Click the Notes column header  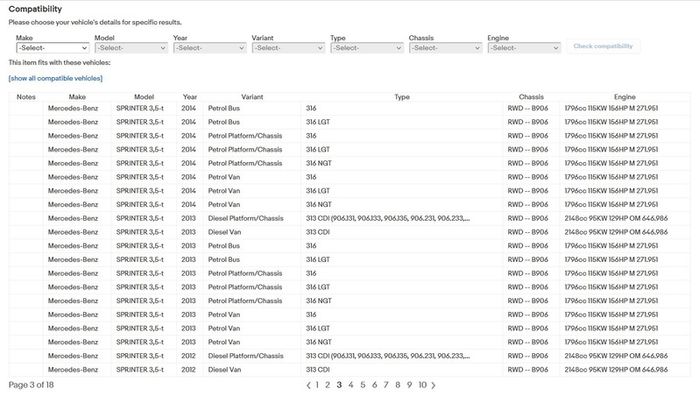[x=26, y=97]
